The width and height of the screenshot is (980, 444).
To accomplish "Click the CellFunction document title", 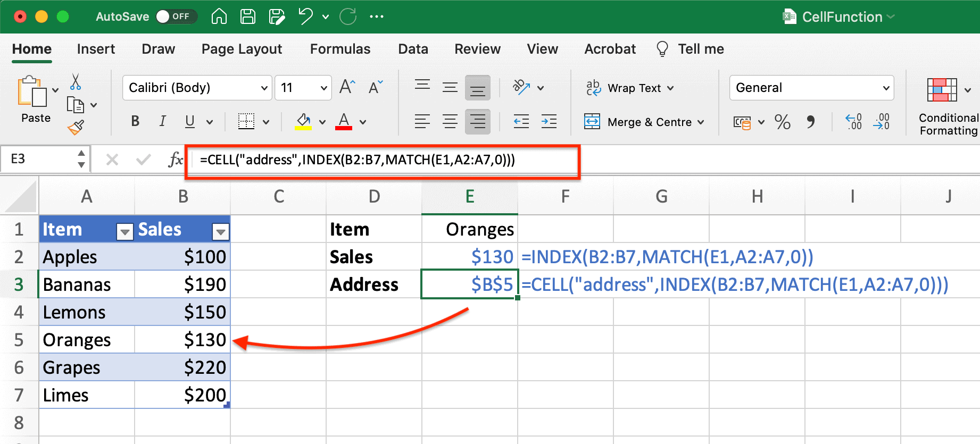I will tap(842, 17).
